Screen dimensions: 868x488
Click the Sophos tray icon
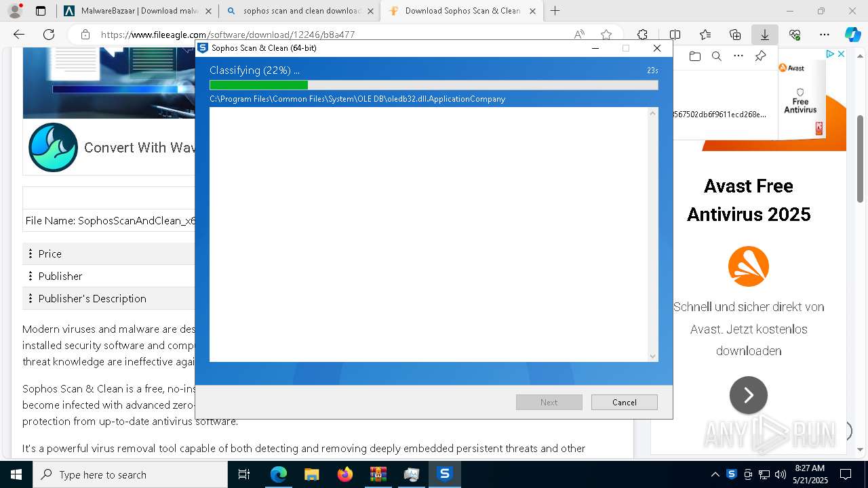click(x=731, y=474)
